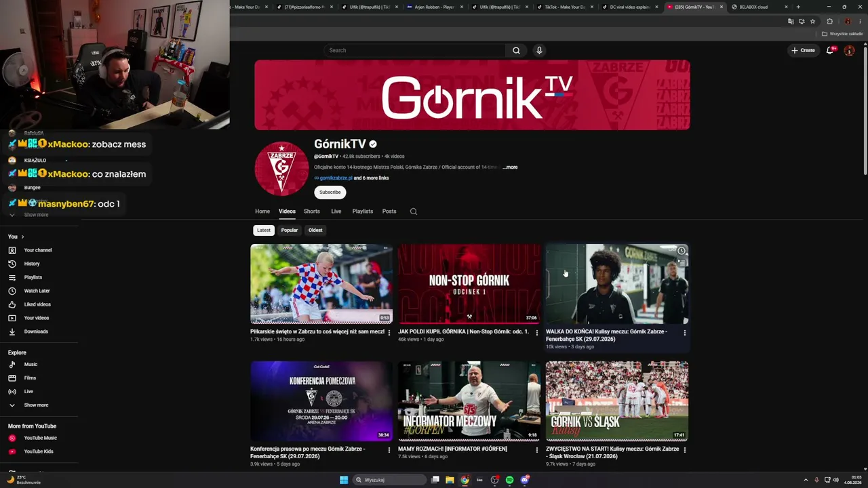Open the YouTube account avatar menu

(x=849, y=50)
